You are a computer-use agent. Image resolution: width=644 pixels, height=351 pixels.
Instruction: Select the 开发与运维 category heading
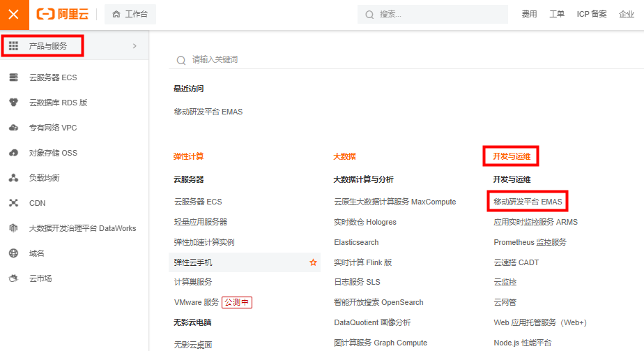click(512, 156)
